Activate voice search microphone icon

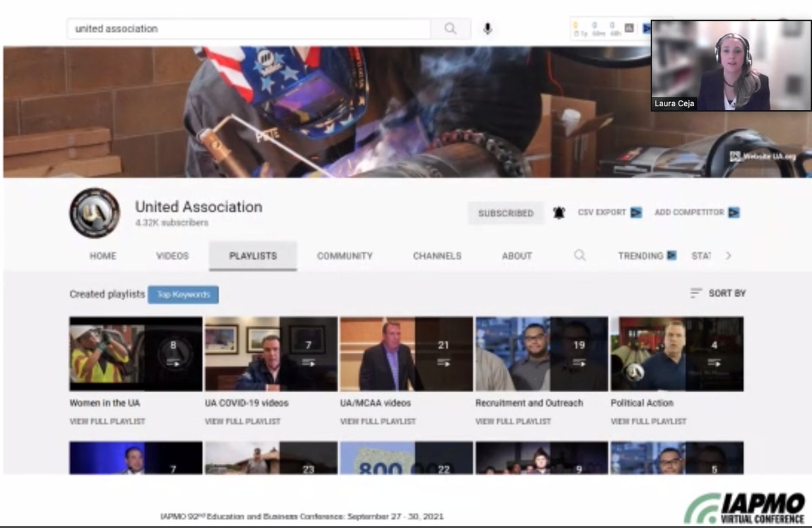click(x=487, y=28)
